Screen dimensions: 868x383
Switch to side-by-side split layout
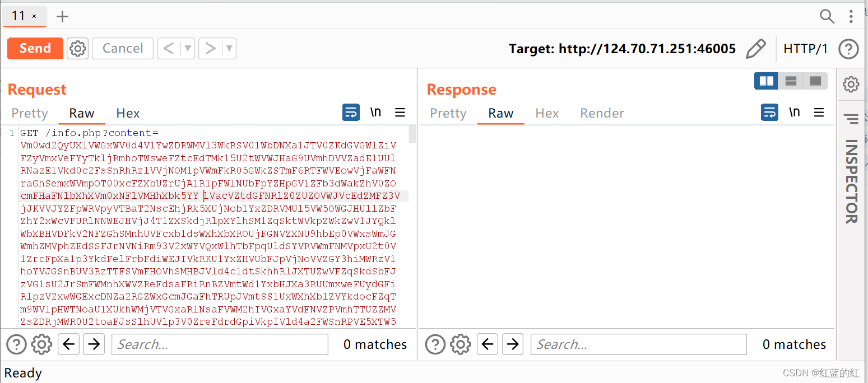tap(766, 81)
